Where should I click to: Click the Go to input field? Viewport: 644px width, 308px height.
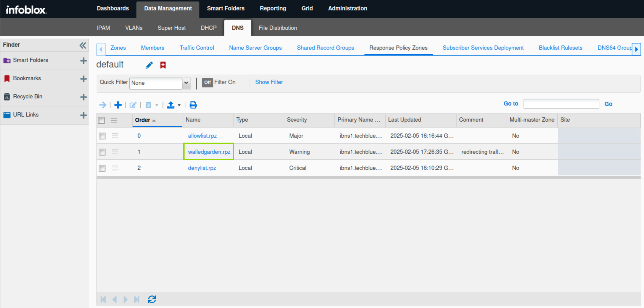click(561, 104)
